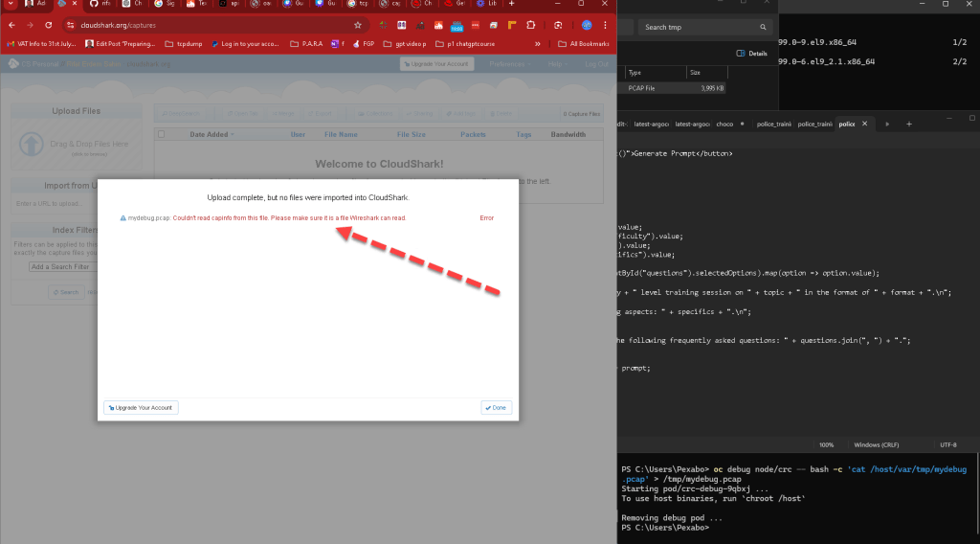Viewport: 980px width, 544px height.
Task: Open the CloudShark Help menu
Action: (558, 64)
